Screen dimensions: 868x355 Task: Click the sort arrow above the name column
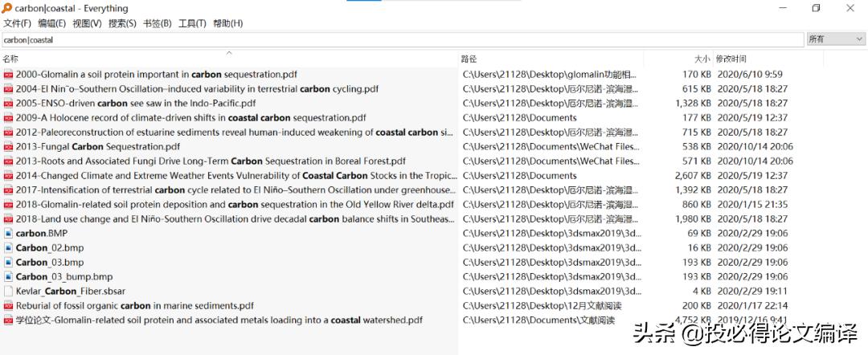(x=229, y=54)
